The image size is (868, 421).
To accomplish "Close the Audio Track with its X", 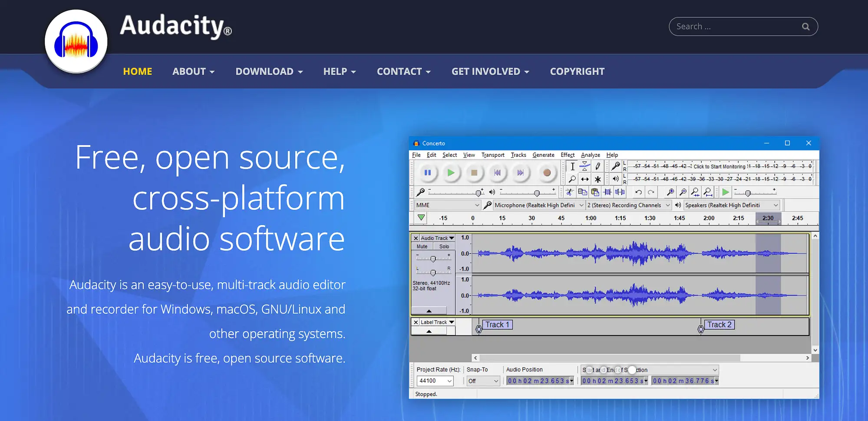I will (416, 238).
